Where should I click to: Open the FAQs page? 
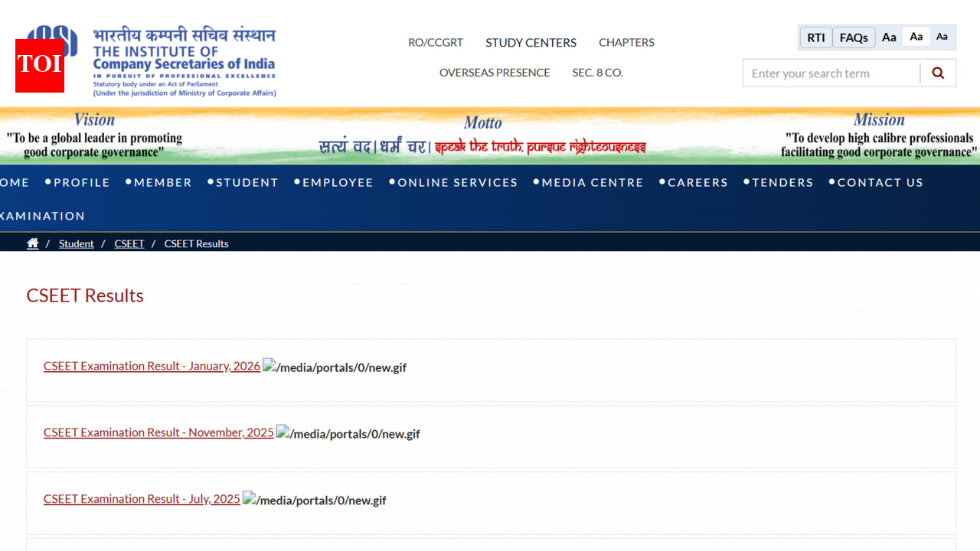point(854,37)
